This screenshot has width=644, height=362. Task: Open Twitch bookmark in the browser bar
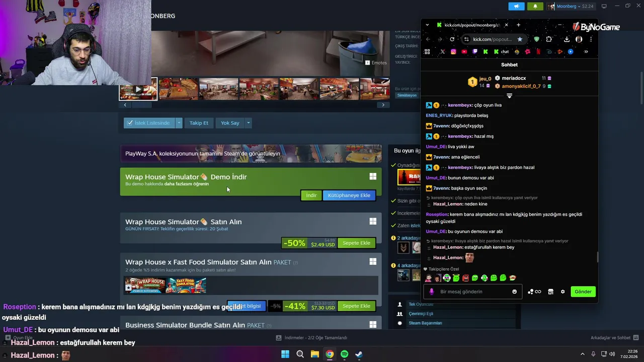pyautogui.click(x=474, y=51)
